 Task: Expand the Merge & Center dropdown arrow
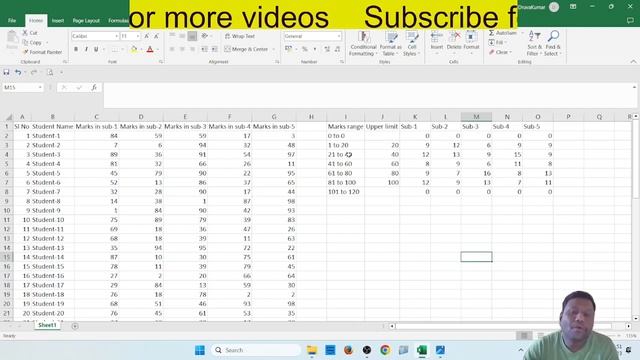click(x=273, y=49)
